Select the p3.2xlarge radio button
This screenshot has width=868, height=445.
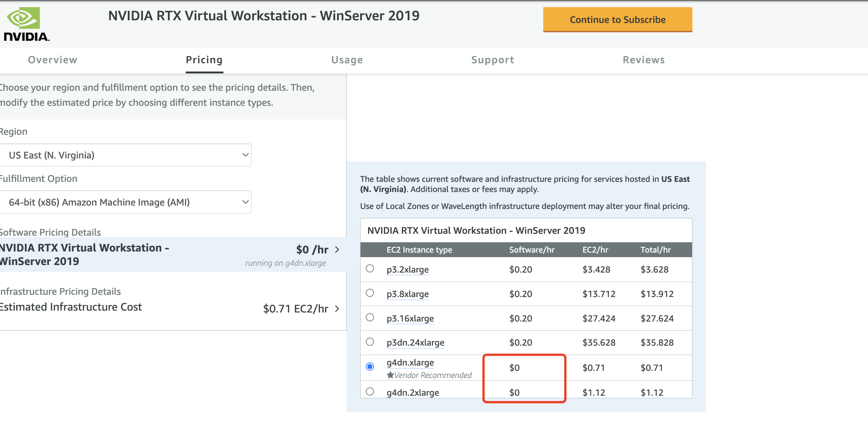(x=370, y=268)
